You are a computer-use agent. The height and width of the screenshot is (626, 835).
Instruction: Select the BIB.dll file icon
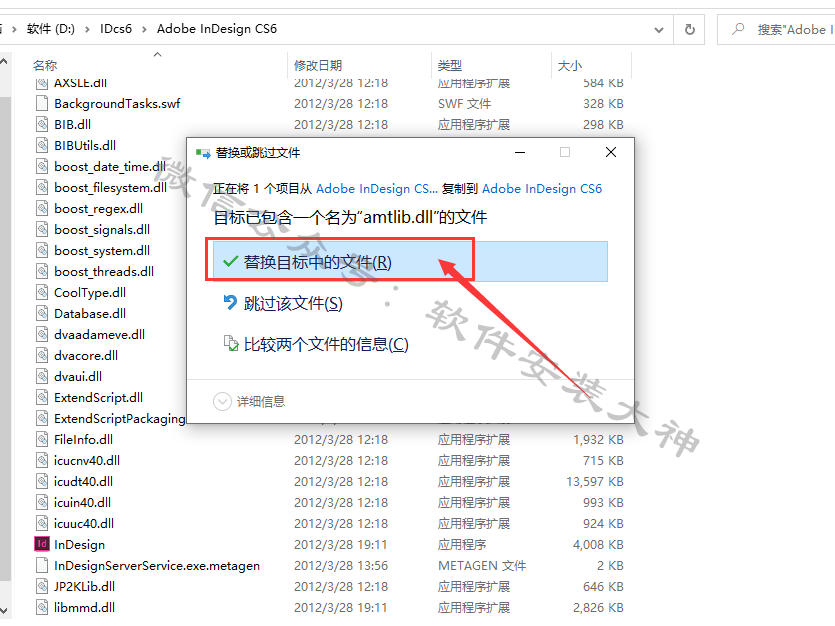pyautogui.click(x=42, y=124)
